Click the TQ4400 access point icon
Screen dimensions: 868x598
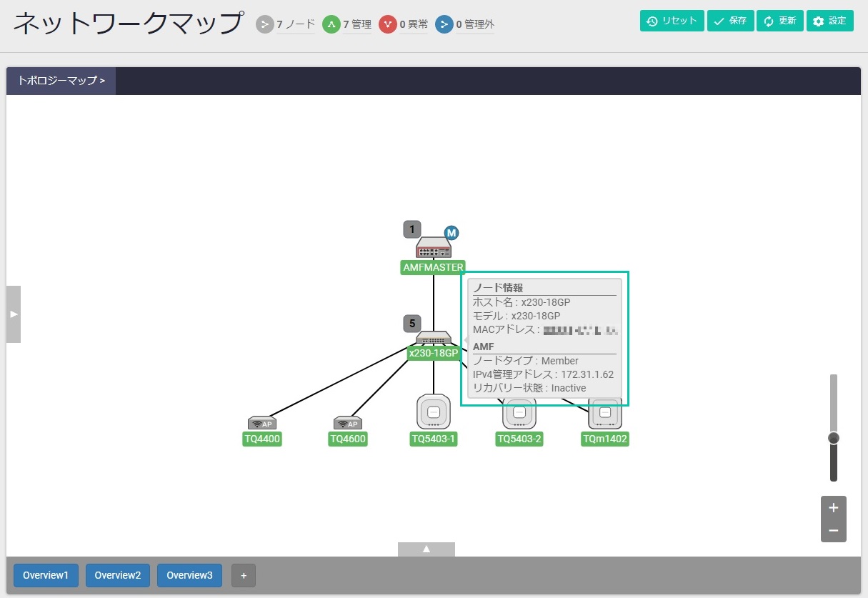tap(262, 423)
